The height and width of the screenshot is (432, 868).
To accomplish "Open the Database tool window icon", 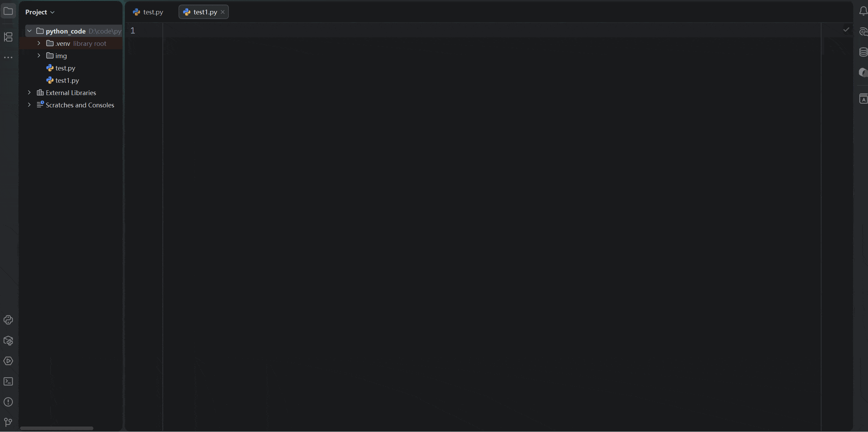I will [x=863, y=52].
